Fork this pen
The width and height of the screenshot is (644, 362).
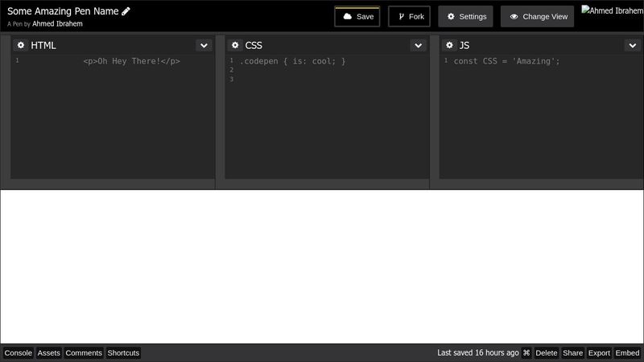(x=409, y=16)
